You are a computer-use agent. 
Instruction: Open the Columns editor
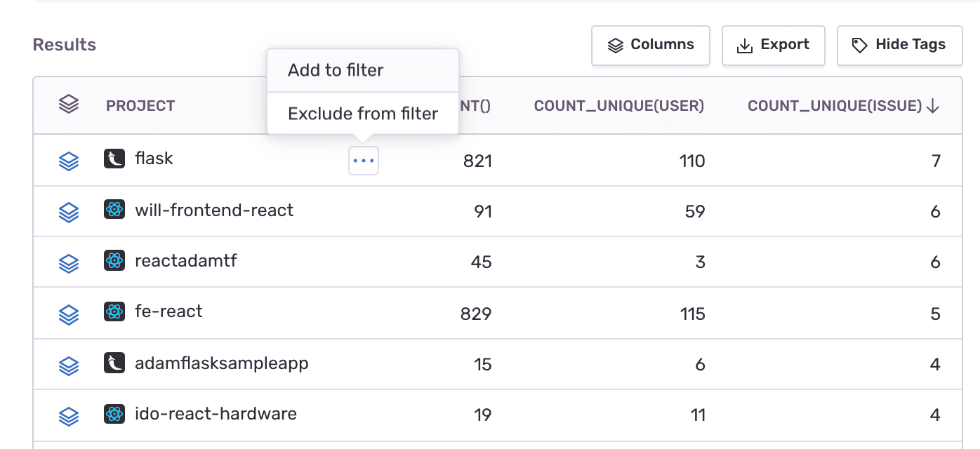tap(650, 45)
